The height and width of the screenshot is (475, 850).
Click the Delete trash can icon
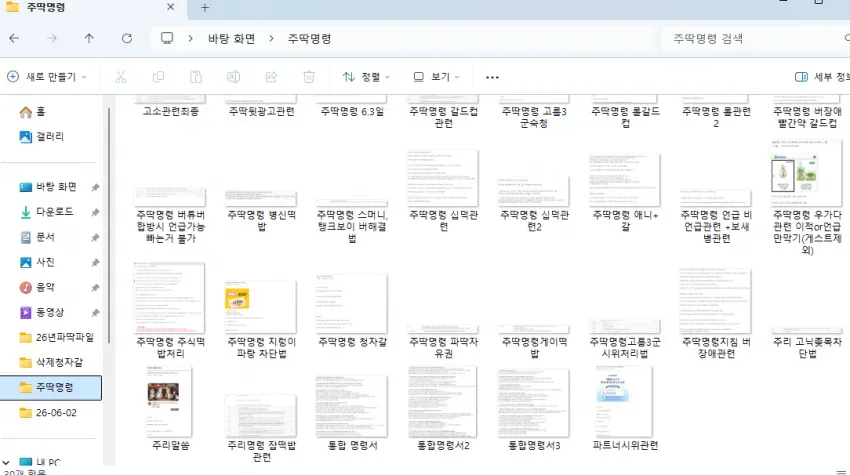tap(308, 77)
